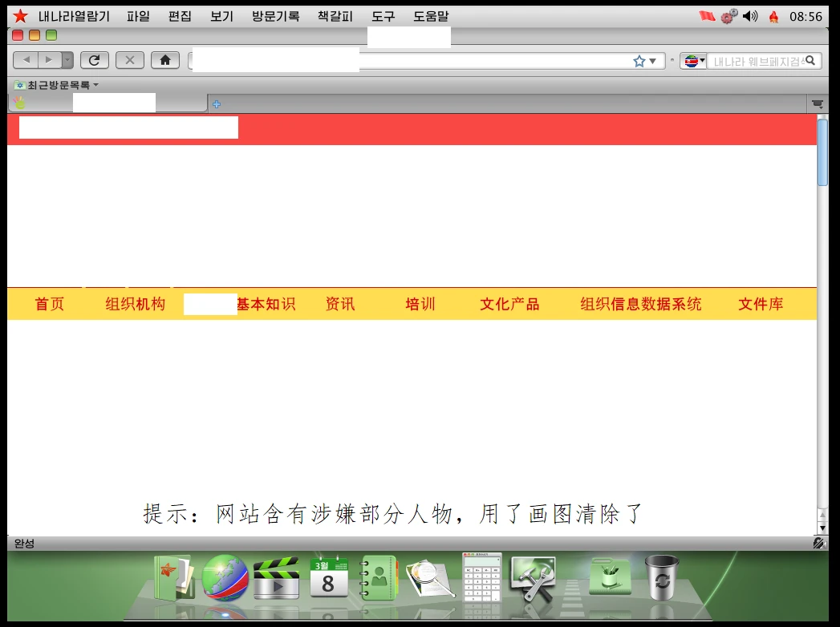The height and width of the screenshot is (627, 840).
Task: Open the contacts address book in dock
Action: (378, 578)
